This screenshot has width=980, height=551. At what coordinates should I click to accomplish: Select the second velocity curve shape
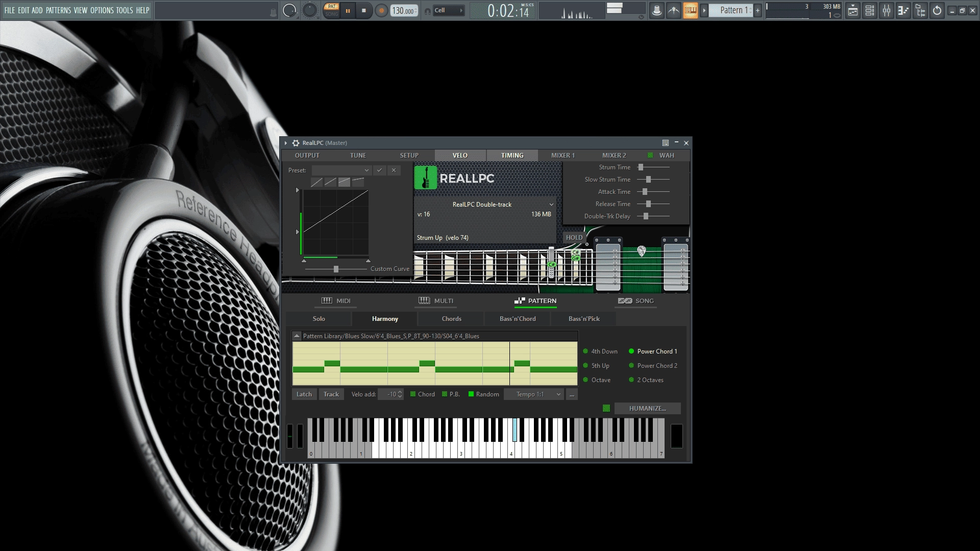click(x=330, y=182)
